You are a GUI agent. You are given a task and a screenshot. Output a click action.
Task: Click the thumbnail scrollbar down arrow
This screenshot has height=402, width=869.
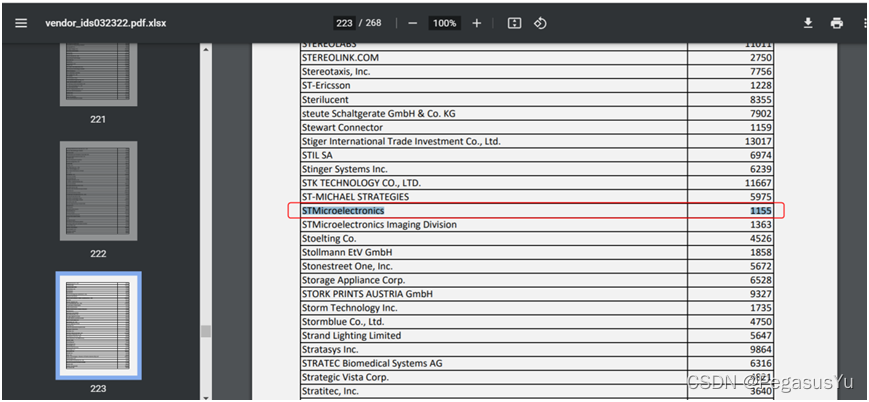coord(206,397)
